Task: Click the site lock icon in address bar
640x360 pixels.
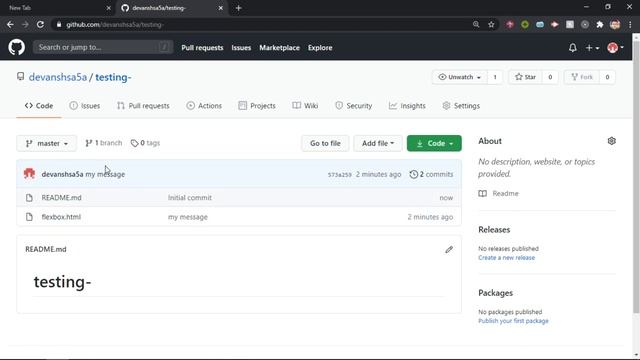Action: click(59, 24)
